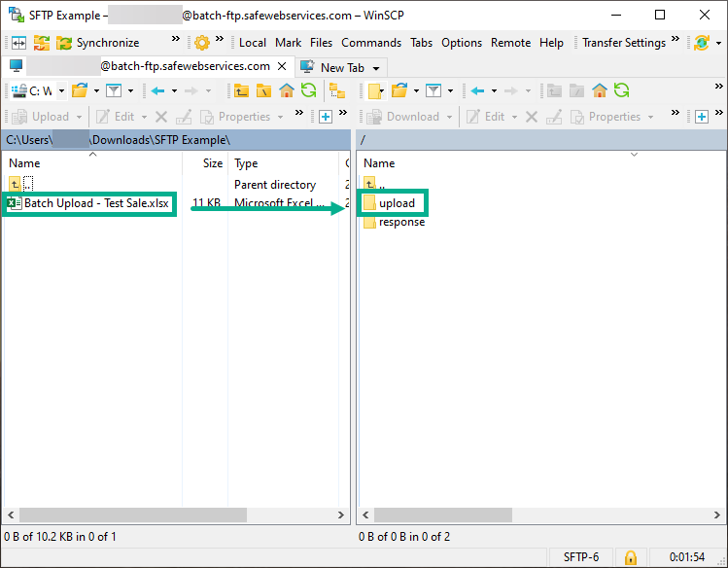The width and height of the screenshot is (728, 568).
Task: Open the Files menu
Action: coord(322,43)
